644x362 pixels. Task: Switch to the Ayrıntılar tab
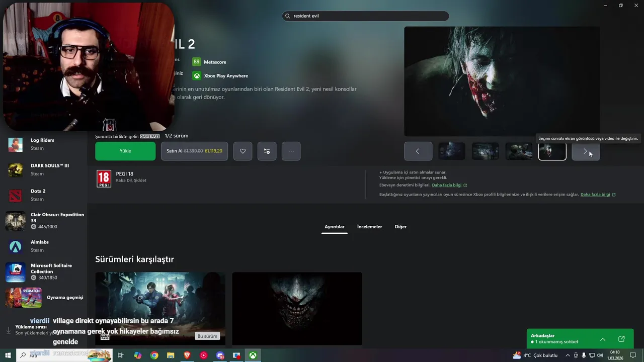335,227
